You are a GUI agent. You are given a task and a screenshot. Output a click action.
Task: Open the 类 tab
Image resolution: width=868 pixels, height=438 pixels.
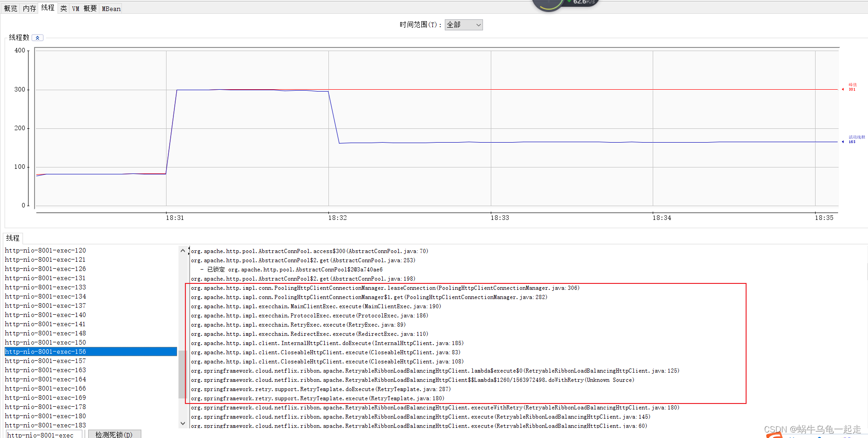[63, 8]
